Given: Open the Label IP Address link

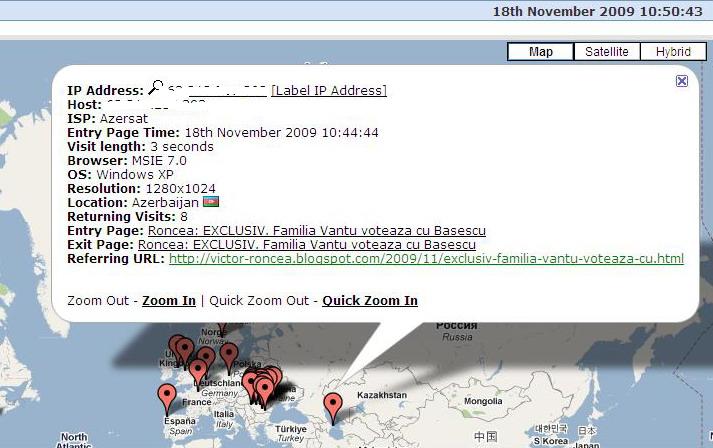Looking at the screenshot, I should [x=329, y=91].
